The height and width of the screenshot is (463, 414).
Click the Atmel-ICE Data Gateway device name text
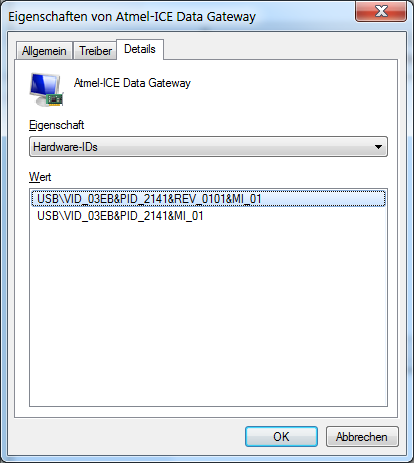click(132, 83)
